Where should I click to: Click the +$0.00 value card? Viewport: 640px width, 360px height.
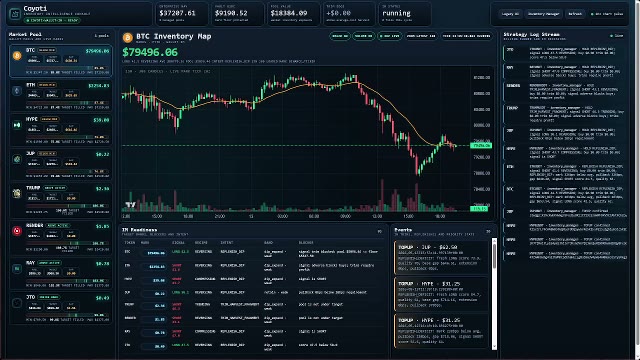349,14
